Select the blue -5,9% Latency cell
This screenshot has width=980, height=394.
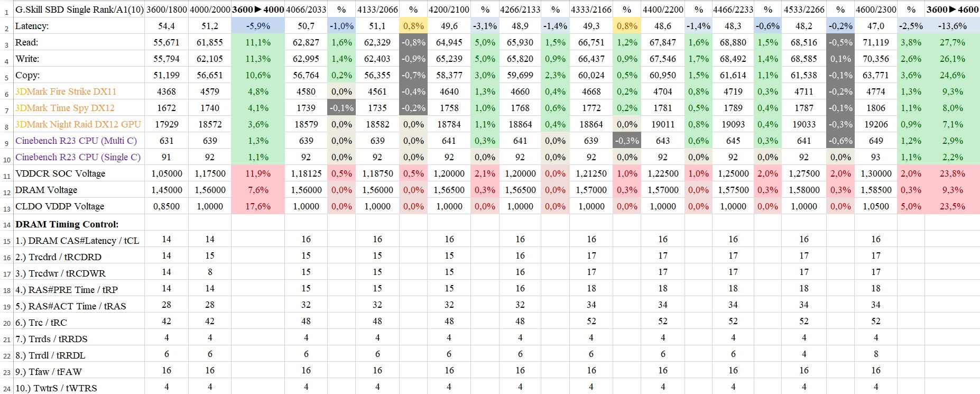pyautogui.click(x=258, y=26)
